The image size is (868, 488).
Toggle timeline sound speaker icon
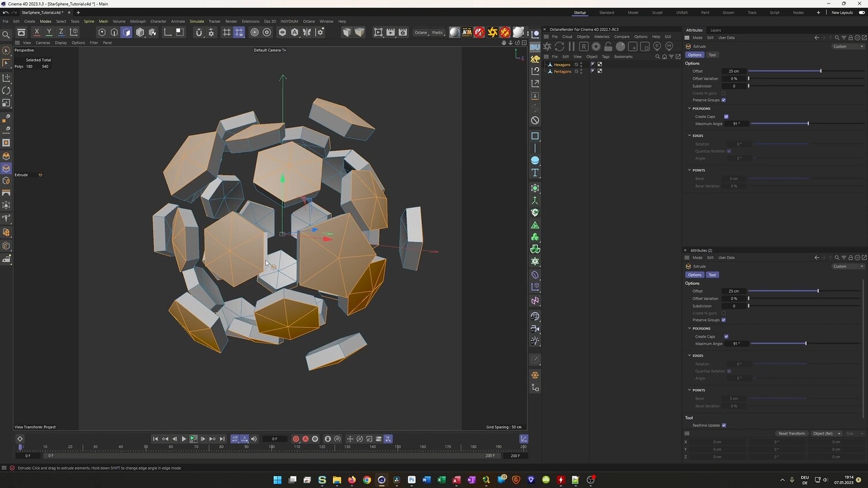coord(253,439)
